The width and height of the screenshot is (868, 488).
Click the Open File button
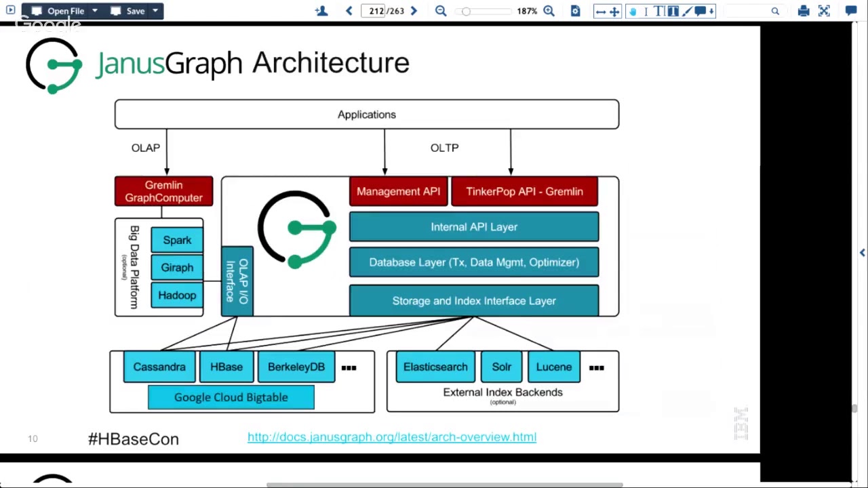(58, 11)
